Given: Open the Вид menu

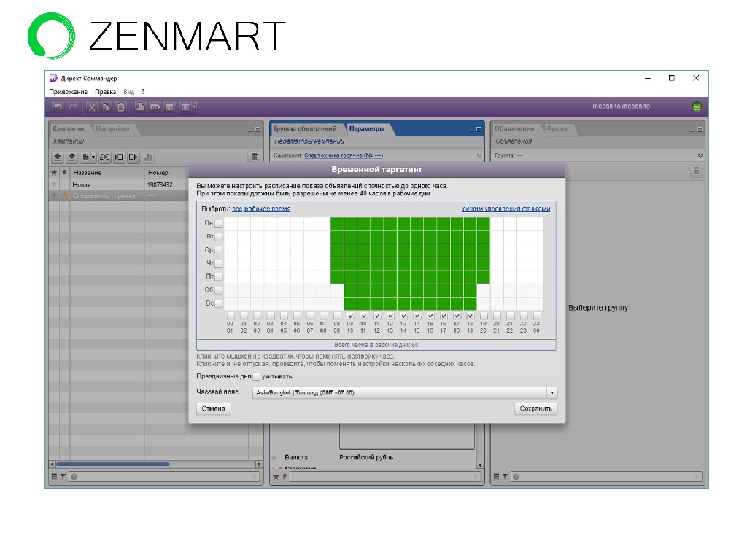Looking at the screenshot, I should click(128, 92).
